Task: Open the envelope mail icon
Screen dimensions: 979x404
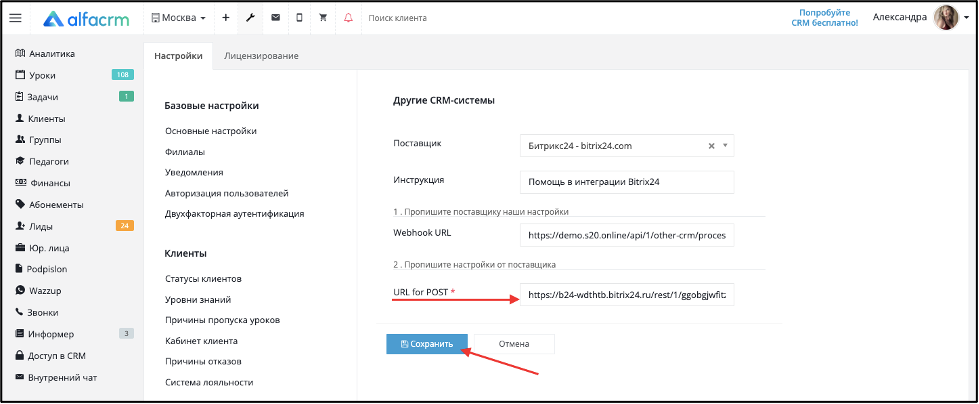Action: pos(275,18)
